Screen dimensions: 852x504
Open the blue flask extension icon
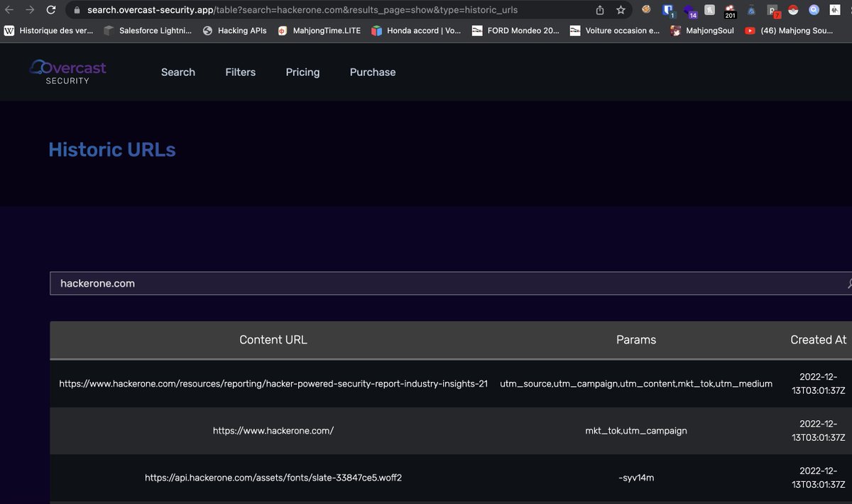tap(751, 10)
